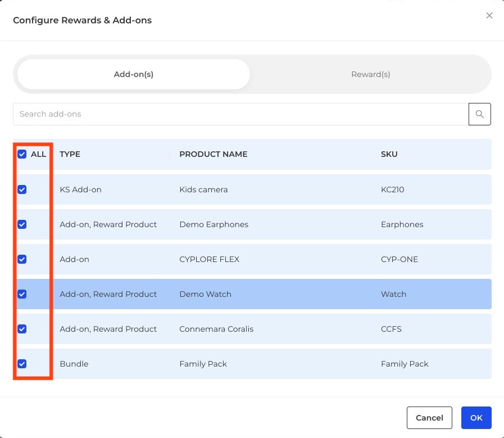This screenshot has height=438, width=504.
Task: Click the Add-on type in CYPLORE row
Action: (74, 259)
